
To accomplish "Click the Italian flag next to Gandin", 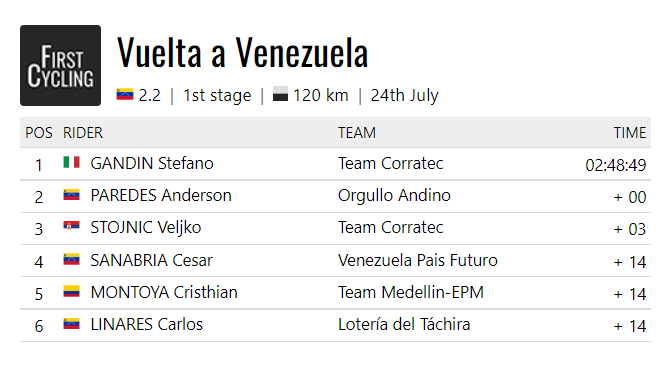I will pos(71,162).
